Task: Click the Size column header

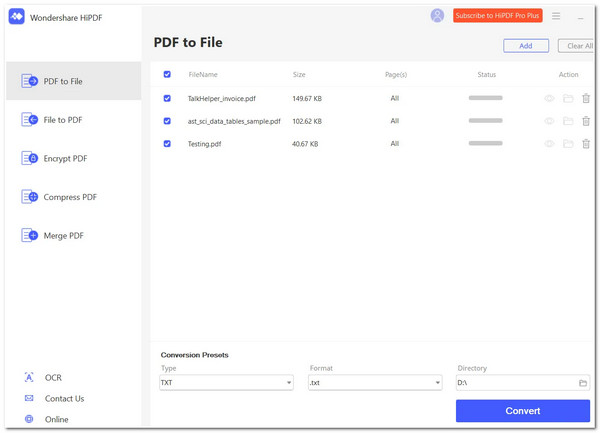Action: (x=299, y=75)
